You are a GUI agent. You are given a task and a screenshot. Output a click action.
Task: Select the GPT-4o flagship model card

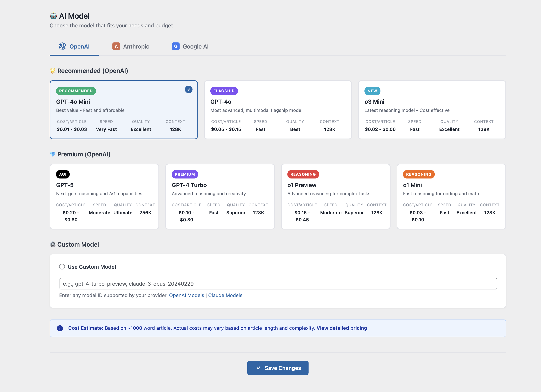coord(278,110)
